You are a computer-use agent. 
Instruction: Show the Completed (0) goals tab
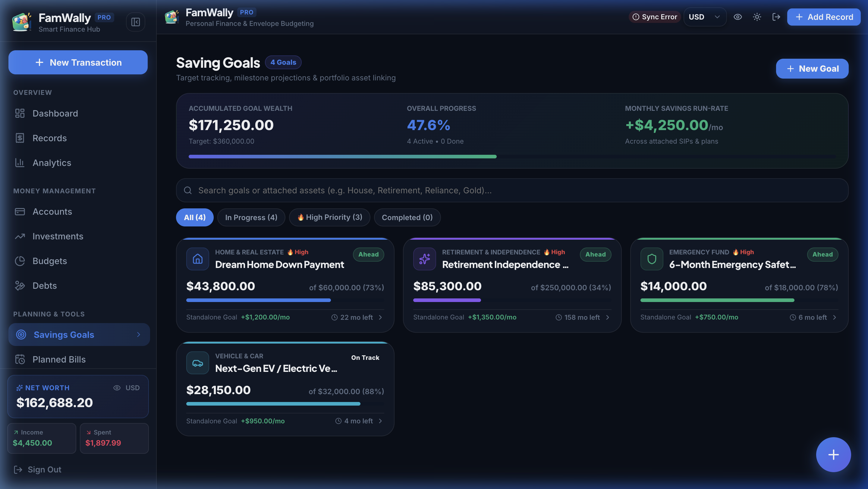coord(407,217)
